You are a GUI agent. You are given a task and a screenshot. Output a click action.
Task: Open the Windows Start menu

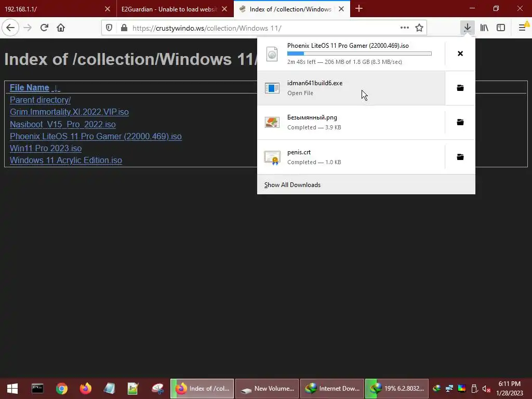tap(12, 389)
